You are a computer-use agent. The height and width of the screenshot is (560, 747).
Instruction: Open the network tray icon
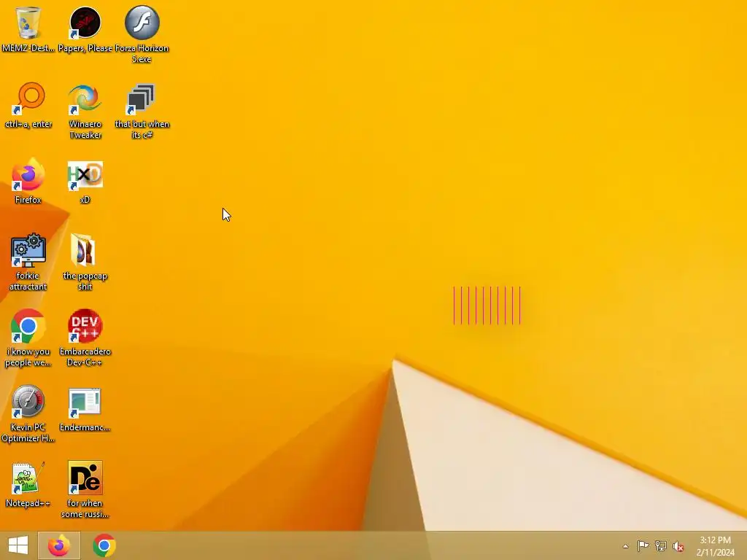click(x=661, y=545)
